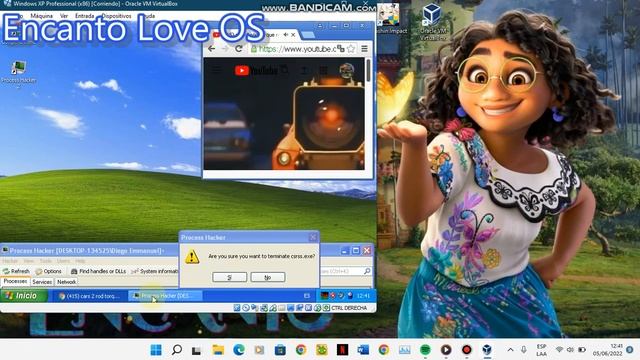Open Bandicam recorder taskbar icon
The width and height of the screenshot is (640, 360).
pos(467,350)
